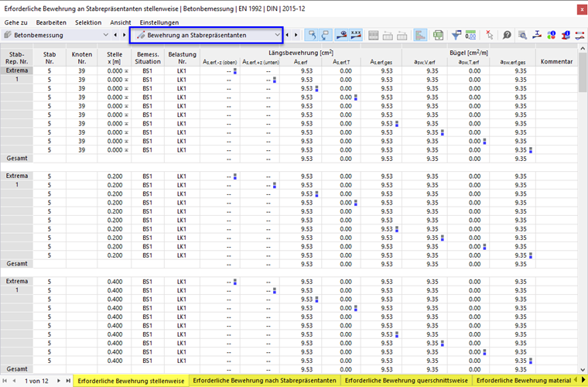Click the cursor with red X icon

click(x=490, y=36)
